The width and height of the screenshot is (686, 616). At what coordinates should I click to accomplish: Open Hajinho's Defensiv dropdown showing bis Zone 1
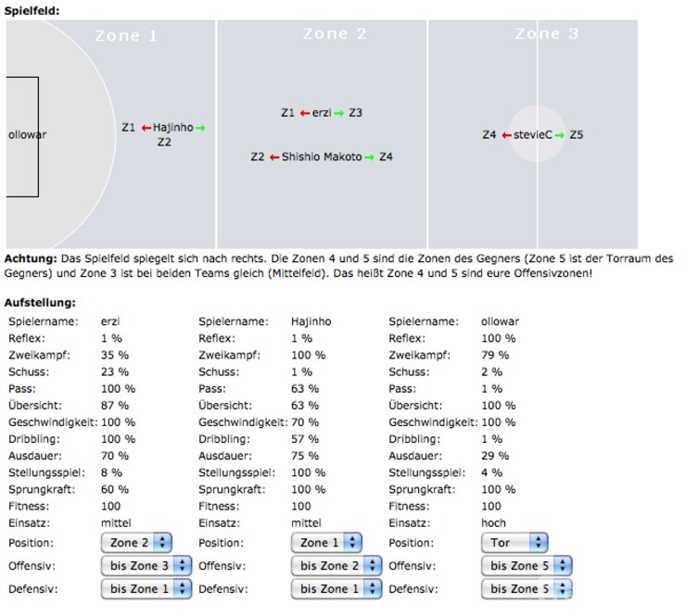pos(336,588)
